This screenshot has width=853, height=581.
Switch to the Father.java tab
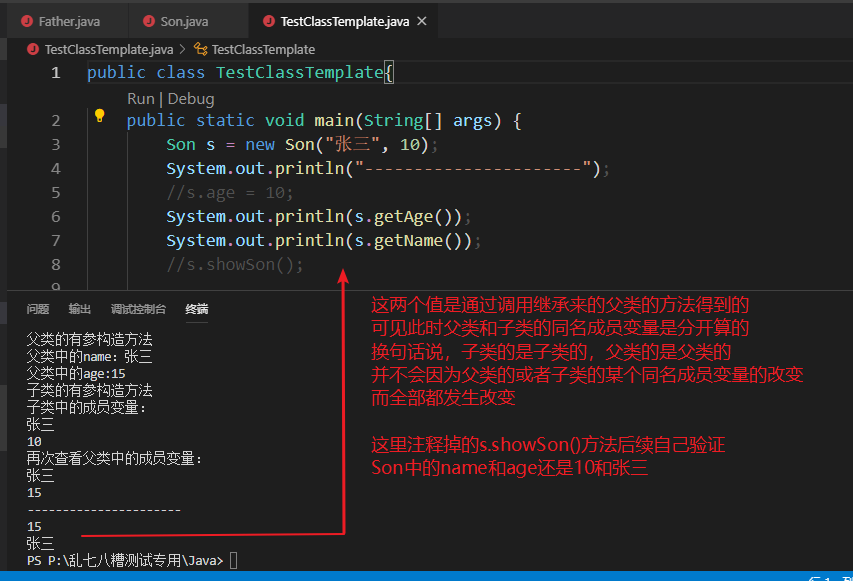[x=69, y=21]
